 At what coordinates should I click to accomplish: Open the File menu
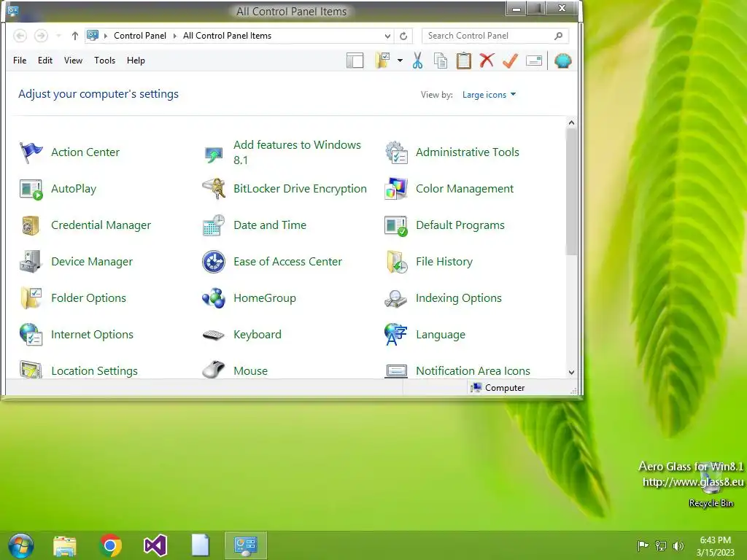20,61
